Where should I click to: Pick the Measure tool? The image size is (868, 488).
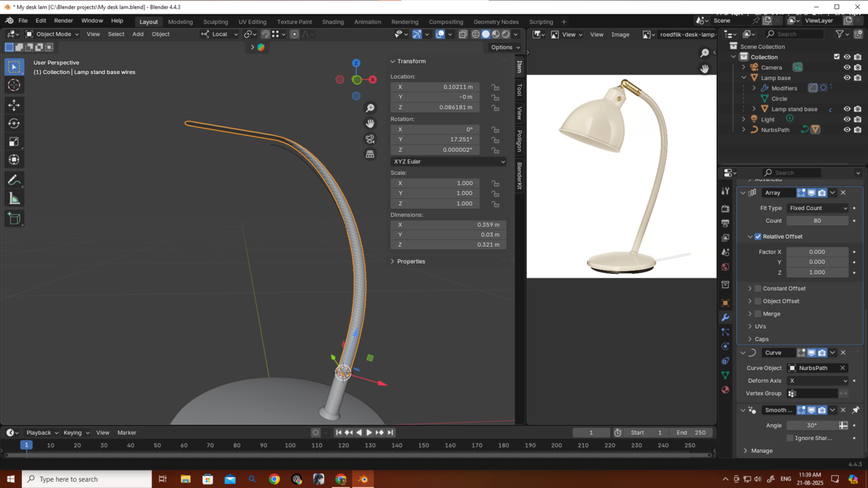click(x=14, y=199)
